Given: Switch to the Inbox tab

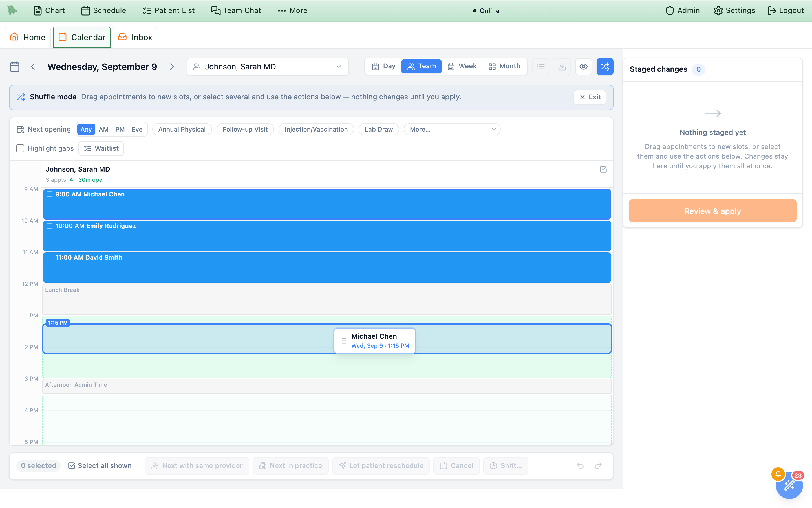Looking at the screenshot, I should pyautogui.click(x=135, y=37).
